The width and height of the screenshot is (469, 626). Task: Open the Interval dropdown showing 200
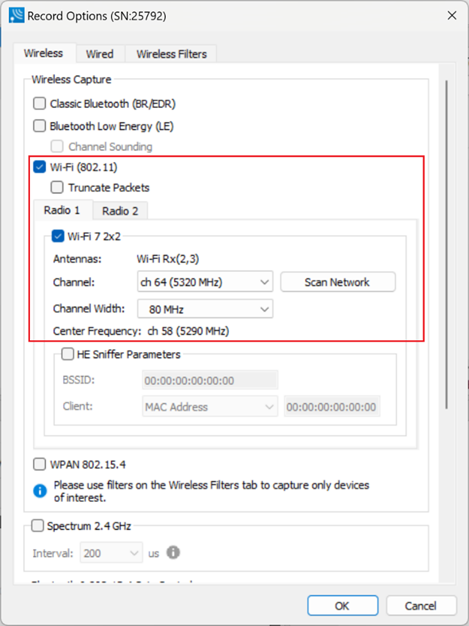tap(111, 553)
